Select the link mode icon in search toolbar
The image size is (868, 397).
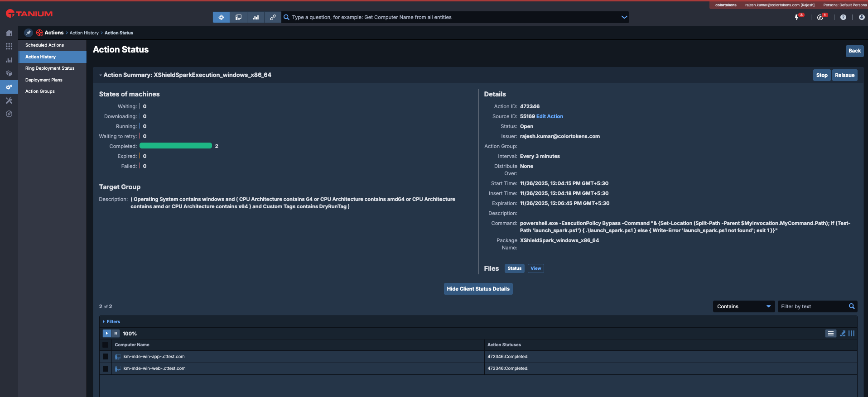tap(273, 17)
